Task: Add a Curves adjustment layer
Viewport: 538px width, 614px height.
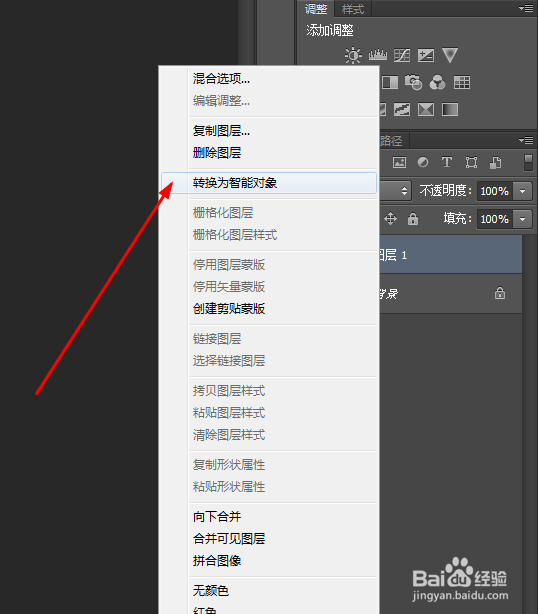Action: coord(402,55)
